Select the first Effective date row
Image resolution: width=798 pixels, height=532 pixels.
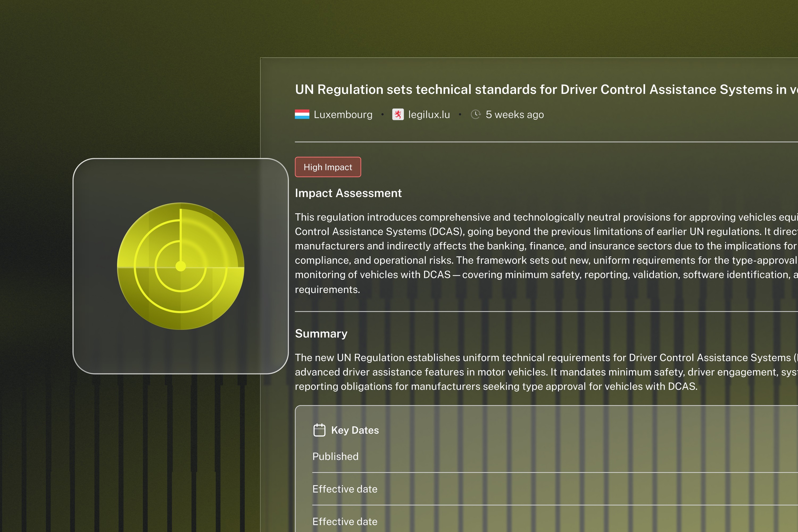345,489
